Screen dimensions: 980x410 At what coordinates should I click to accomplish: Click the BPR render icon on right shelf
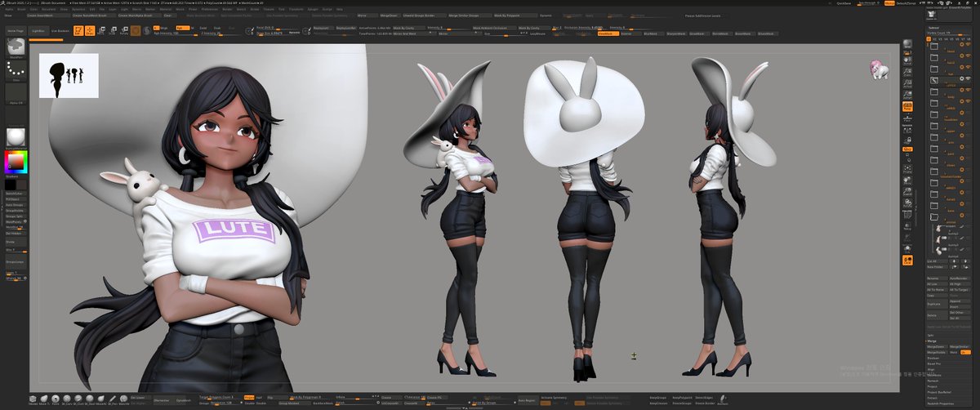point(906,43)
